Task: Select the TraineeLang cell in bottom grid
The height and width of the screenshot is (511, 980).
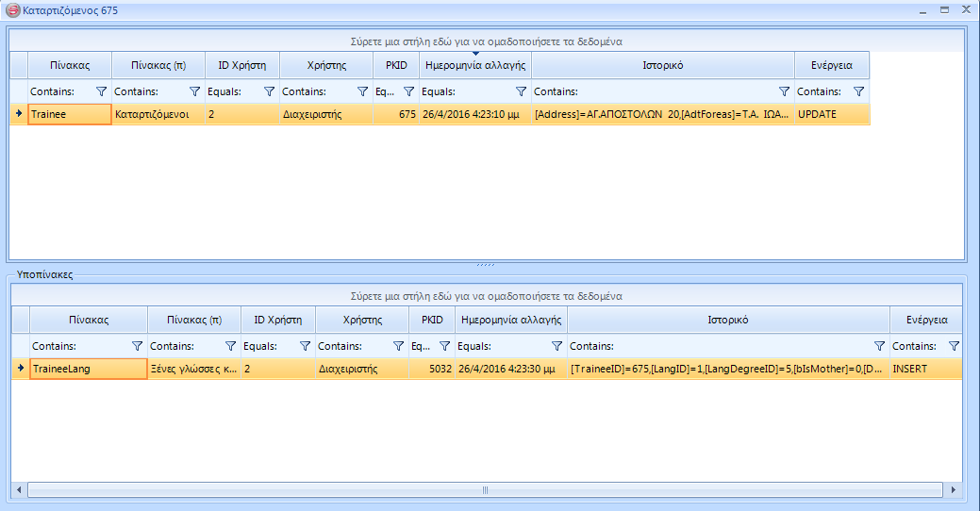Action: coord(88,369)
